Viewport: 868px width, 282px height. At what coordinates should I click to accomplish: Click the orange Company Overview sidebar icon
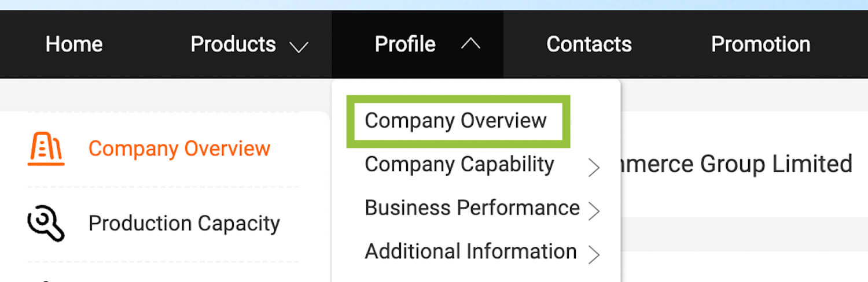coord(46,149)
